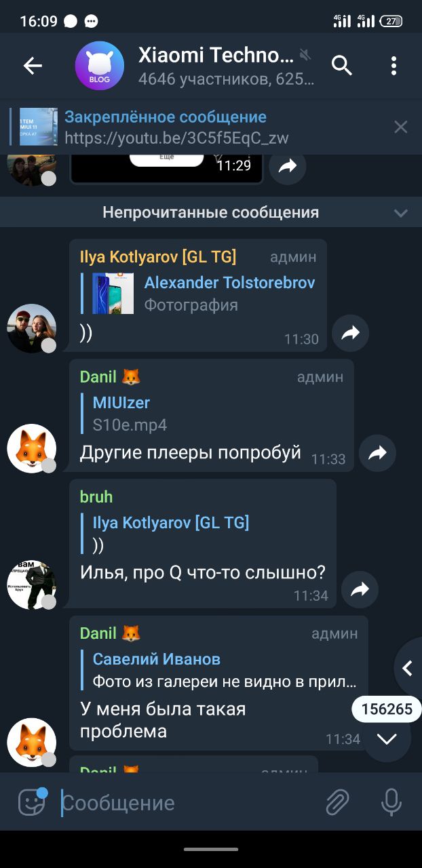Tap the paperclip attach icon
The image size is (422, 868).
coord(337,803)
